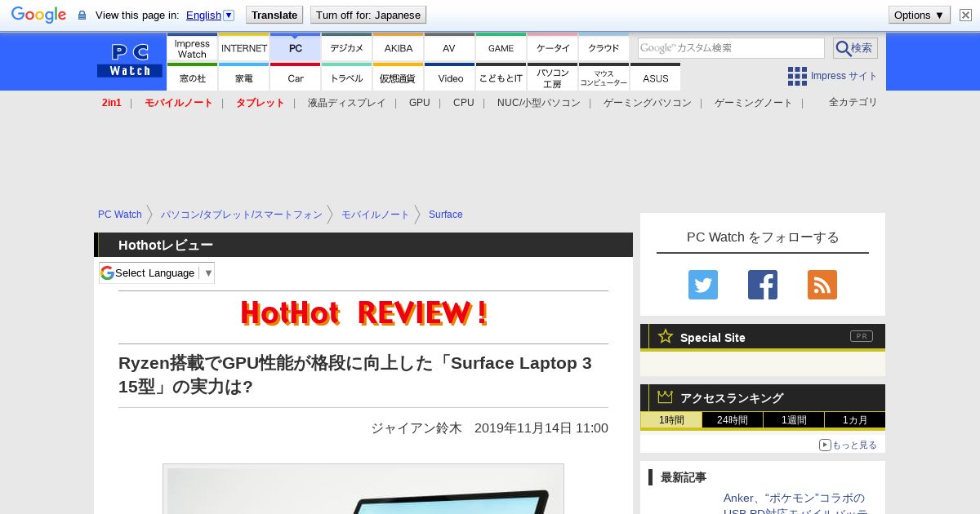Open the ASUS nav tab

pos(655,78)
